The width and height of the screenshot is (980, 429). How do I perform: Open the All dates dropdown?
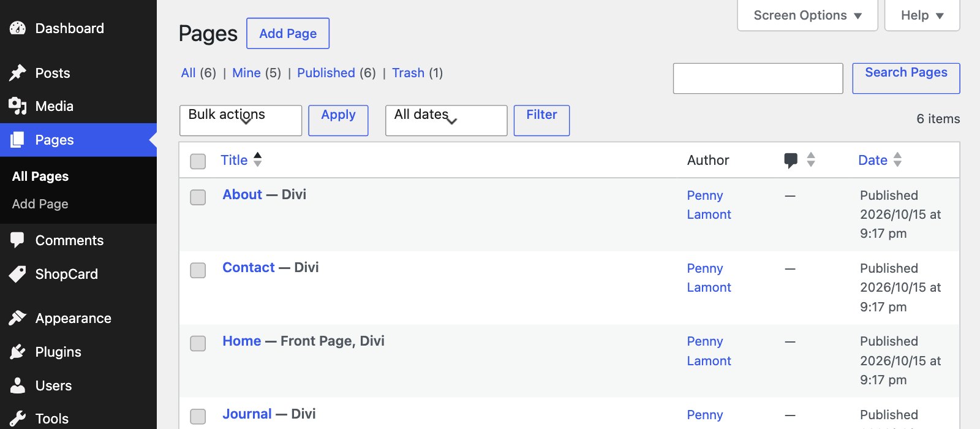click(x=446, y=120)
